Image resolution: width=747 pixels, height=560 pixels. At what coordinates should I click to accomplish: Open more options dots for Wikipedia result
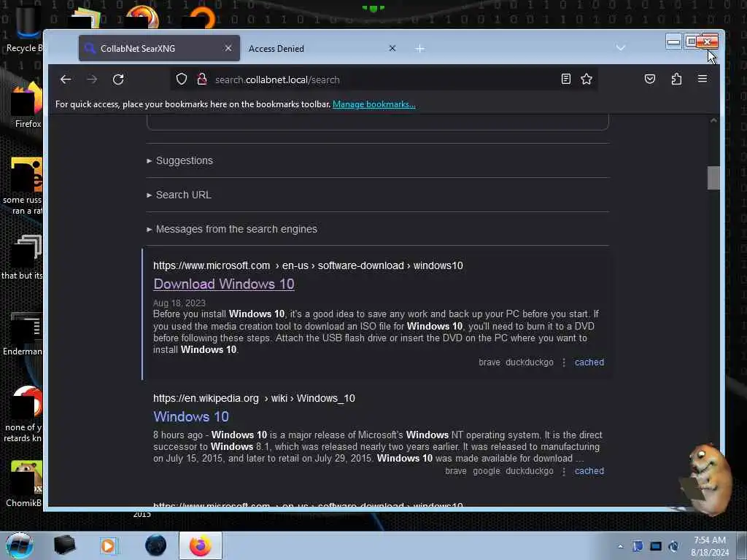click(564, 471)
